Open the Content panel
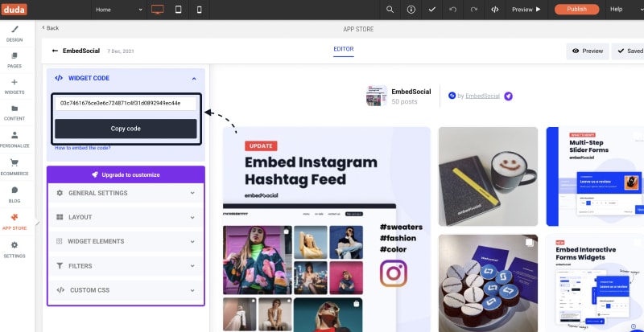Screen dimensions: 644x332 pos(14,113)
